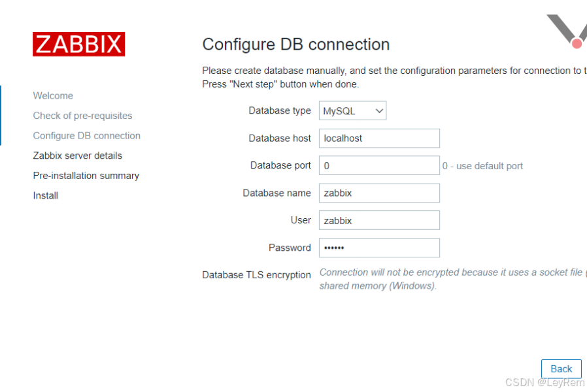Click into the Password field
The height and width of the screenshot is (392, 587).
(x=379, y=248)
